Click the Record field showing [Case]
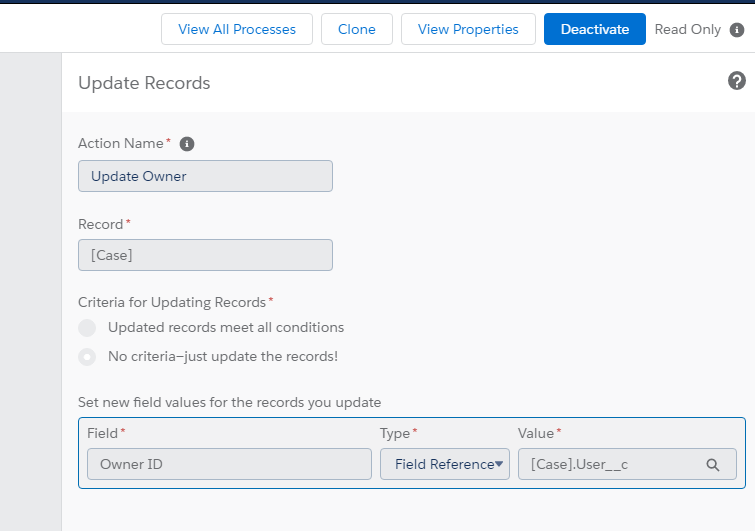The width and height of the screenshot is (755, 531). tap(205, 255)
